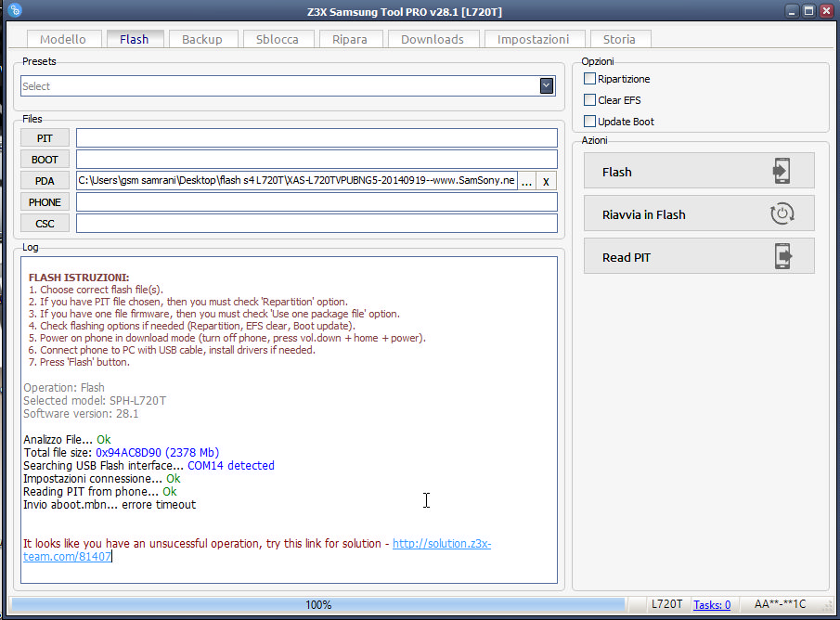Viewport: 840px width, 620px height.
Task: Close the Z3X Samsung Tool PRO window
Action: coord(827,11)
